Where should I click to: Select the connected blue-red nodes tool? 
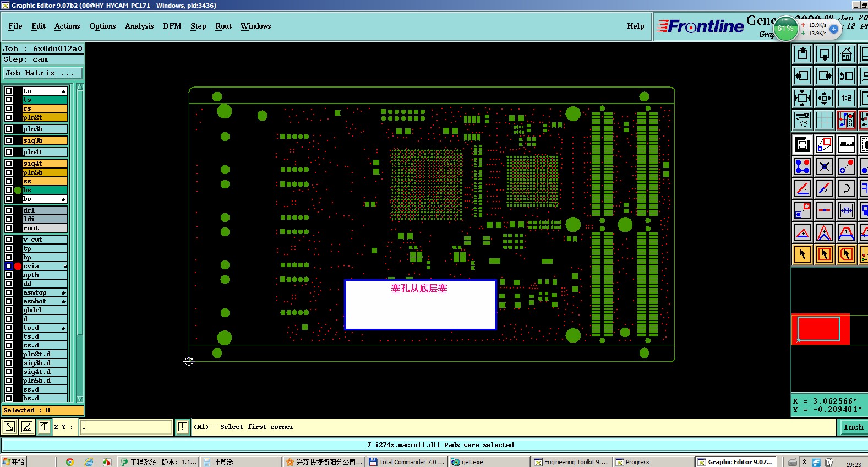[803, 166]
